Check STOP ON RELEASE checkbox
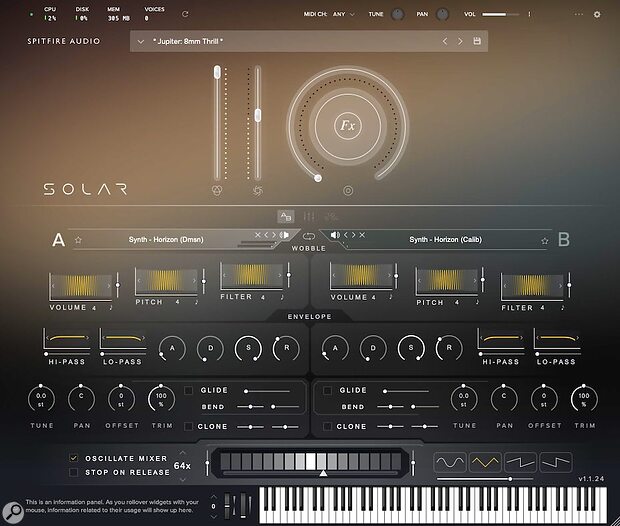The height and width of the screenshot is (526, 620). [x=74, y=472]
